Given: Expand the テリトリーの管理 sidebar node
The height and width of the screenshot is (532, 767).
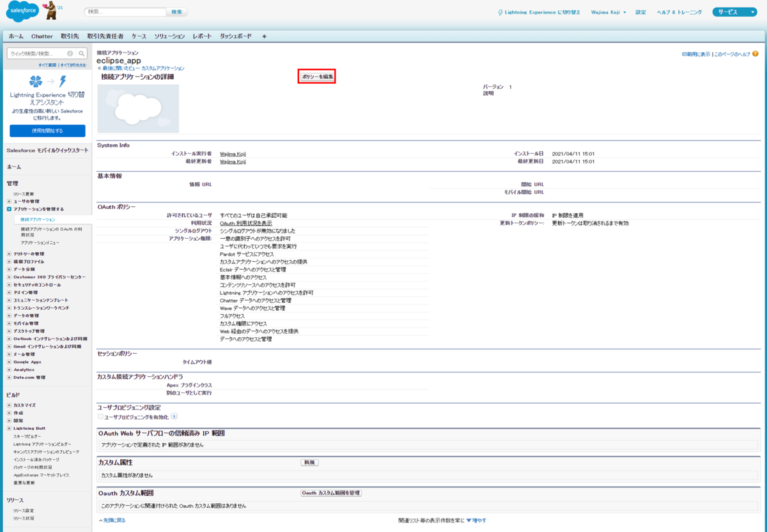Looking at the screenshot, I should 9,254.
